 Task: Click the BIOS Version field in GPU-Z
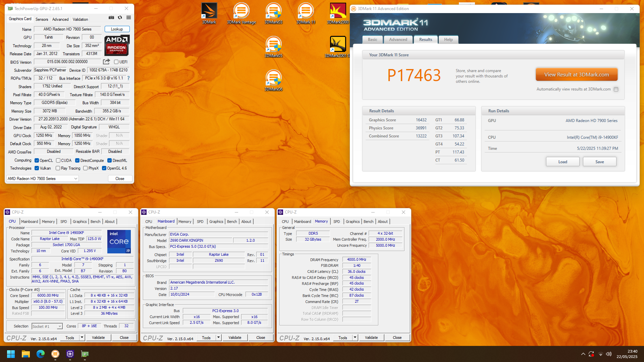tap(67, 62)
